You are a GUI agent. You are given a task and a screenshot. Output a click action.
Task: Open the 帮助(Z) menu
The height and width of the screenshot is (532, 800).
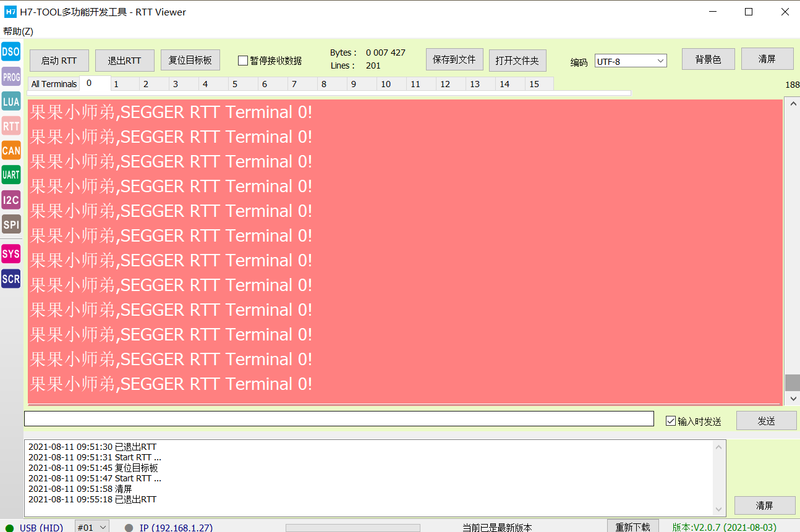18,31
